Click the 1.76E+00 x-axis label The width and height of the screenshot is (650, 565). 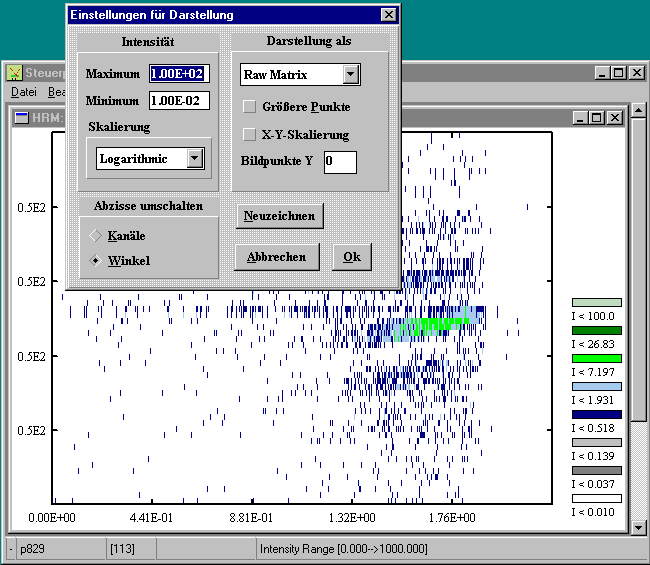[452, 518]
